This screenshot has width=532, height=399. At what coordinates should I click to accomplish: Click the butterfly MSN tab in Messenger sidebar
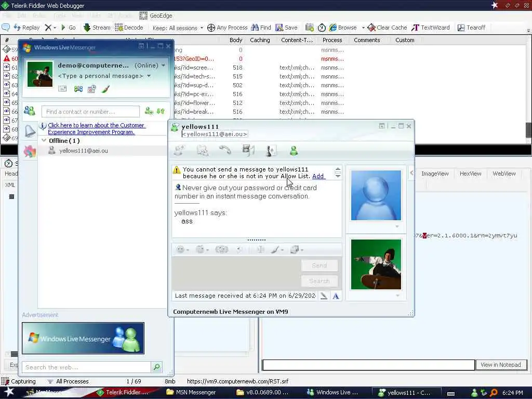pyautogui.click(x=30, y=151)
